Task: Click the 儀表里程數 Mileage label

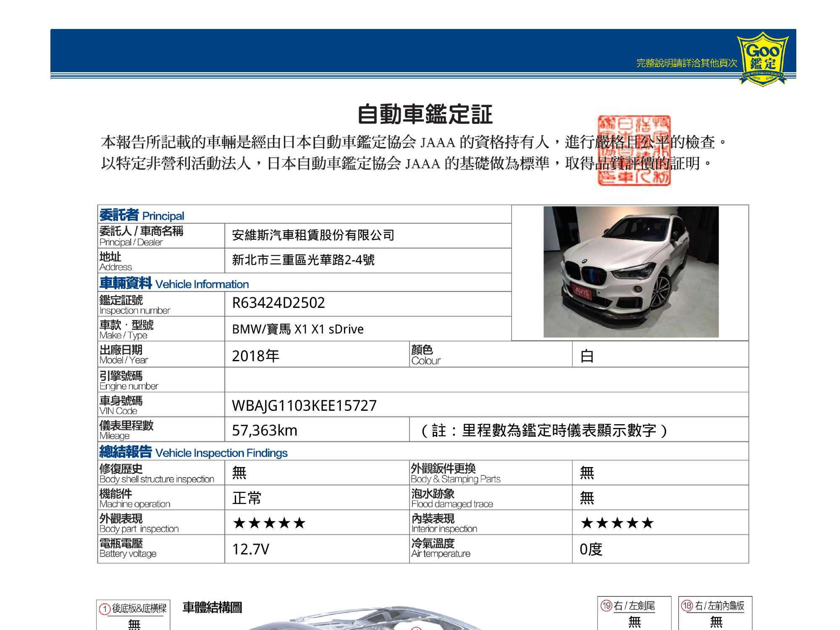Action: point(126,430)
